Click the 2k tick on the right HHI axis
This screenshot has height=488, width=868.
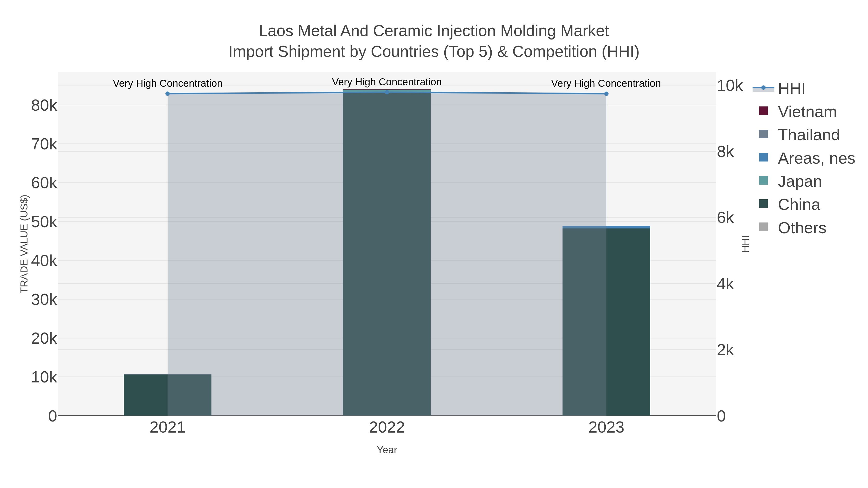(725, 350)
